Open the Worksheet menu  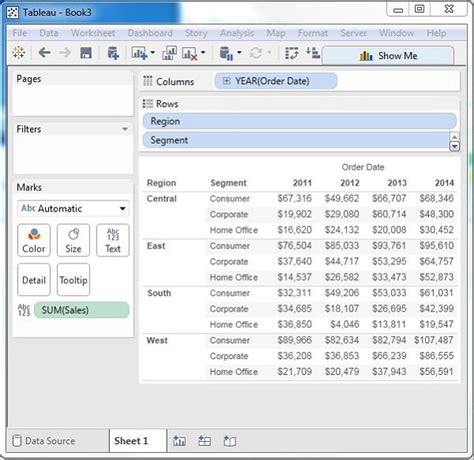(x=93, y=33)
